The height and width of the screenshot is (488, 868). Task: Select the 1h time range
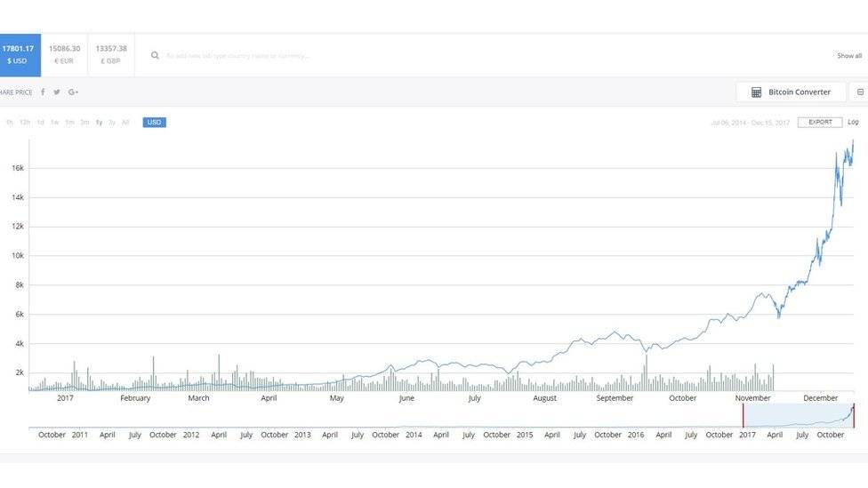coord(10,123)
